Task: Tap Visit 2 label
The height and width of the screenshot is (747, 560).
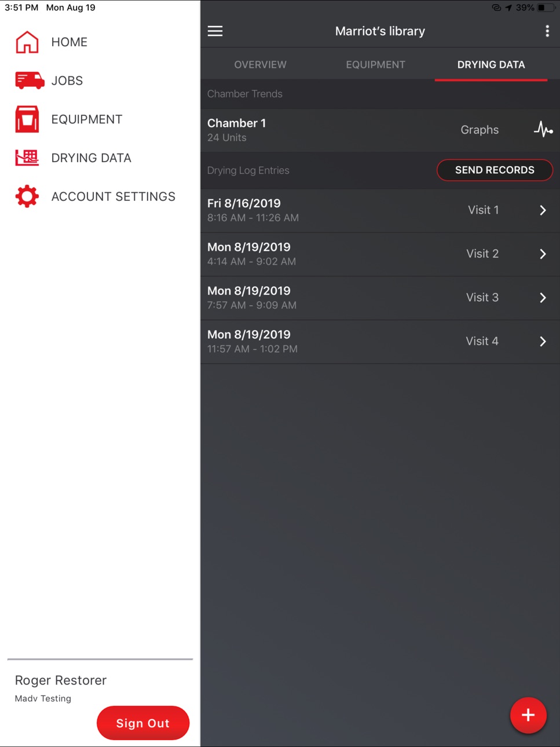Action: point(482,254)
